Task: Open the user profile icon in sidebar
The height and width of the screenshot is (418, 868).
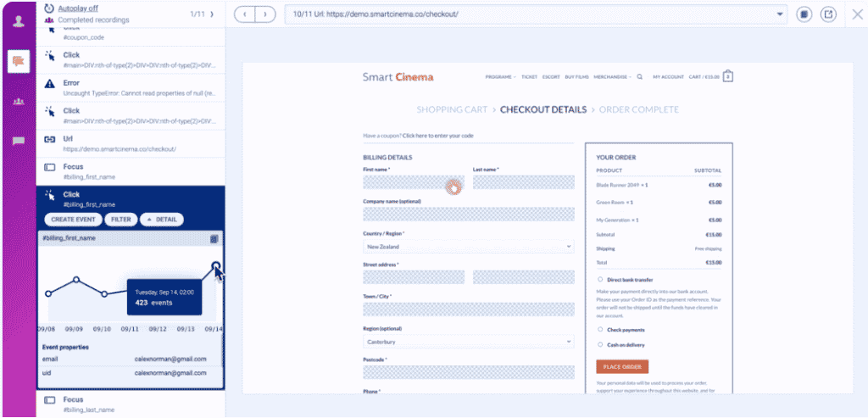Action: (x=19, y=22)
